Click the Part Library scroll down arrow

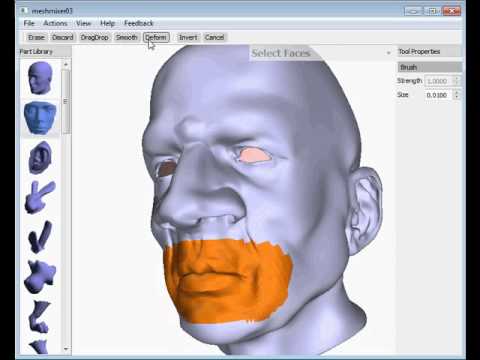click(66, 349)
